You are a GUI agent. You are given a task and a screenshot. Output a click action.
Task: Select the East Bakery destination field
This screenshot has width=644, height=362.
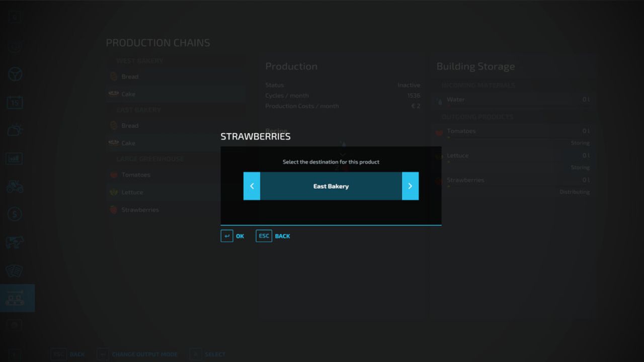(331, 186)
